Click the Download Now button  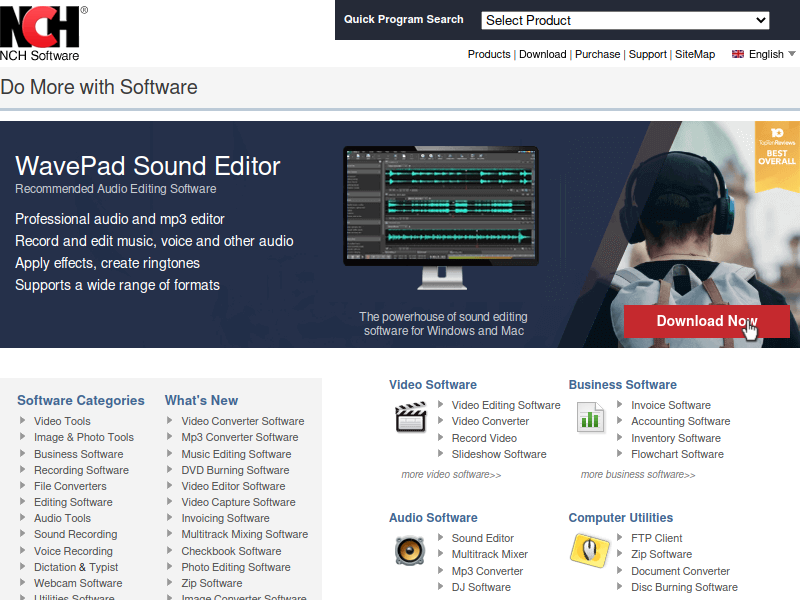coord(707,321)
